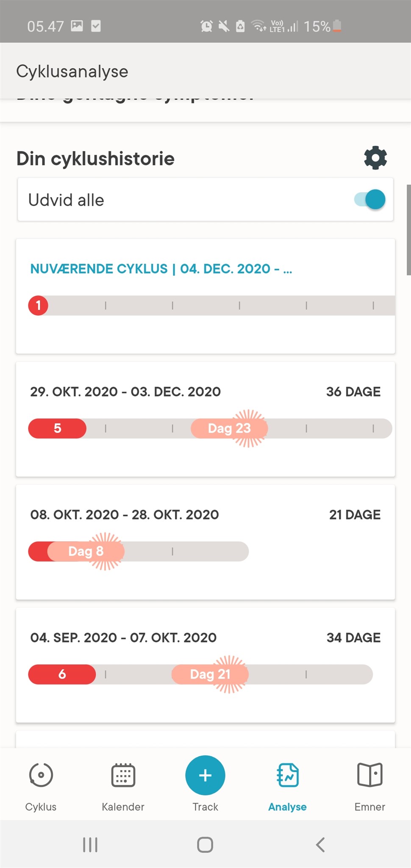
Task: Collapse the current cycle card header
Action: (161, 269)
